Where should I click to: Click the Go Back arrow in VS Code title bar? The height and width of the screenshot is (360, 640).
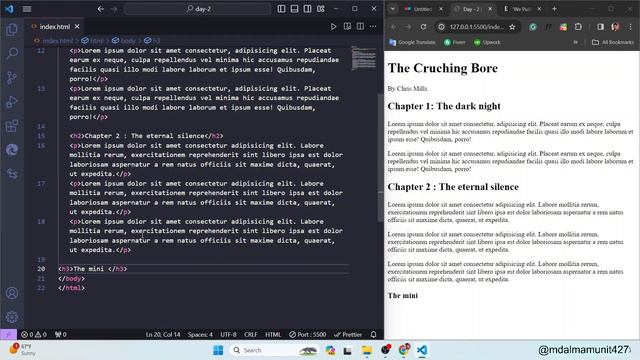click(x=100, y=9)
